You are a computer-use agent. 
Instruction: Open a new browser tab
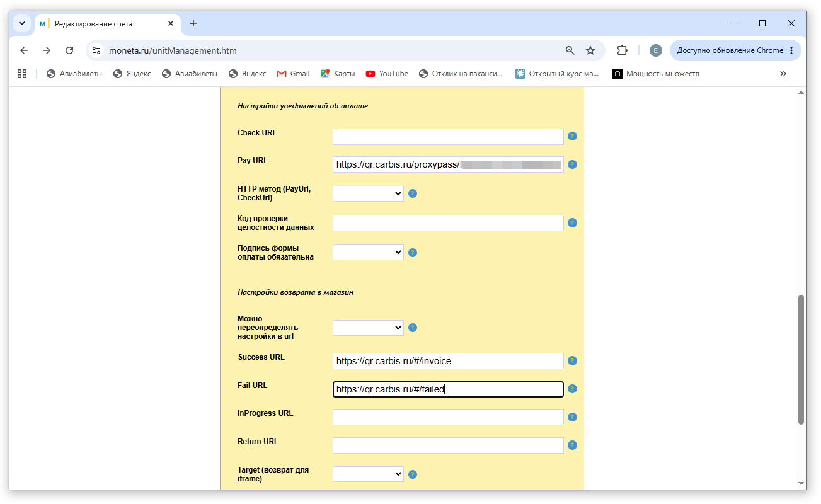(x=193, y=23)
